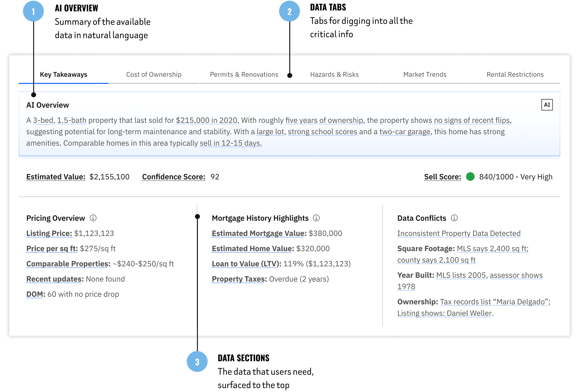This screenshot has height=392, width=579.
Task: Click the Confidence Score label link
Action: tap(174, 177)
